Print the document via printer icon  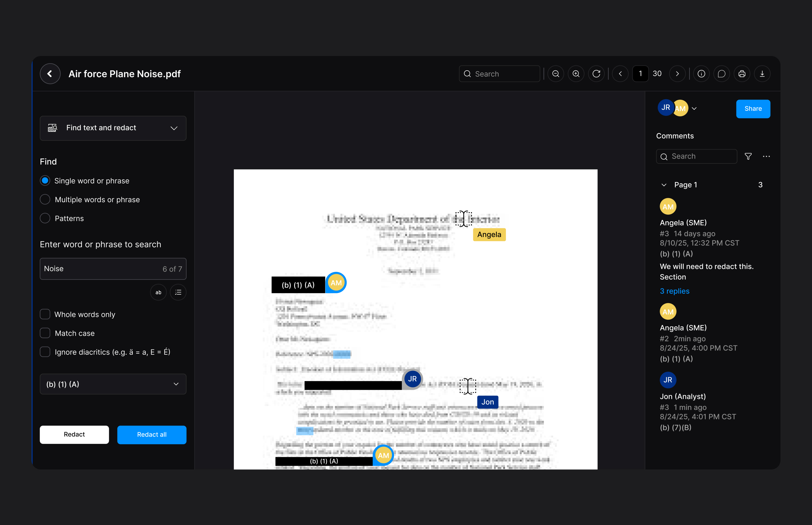742,74
